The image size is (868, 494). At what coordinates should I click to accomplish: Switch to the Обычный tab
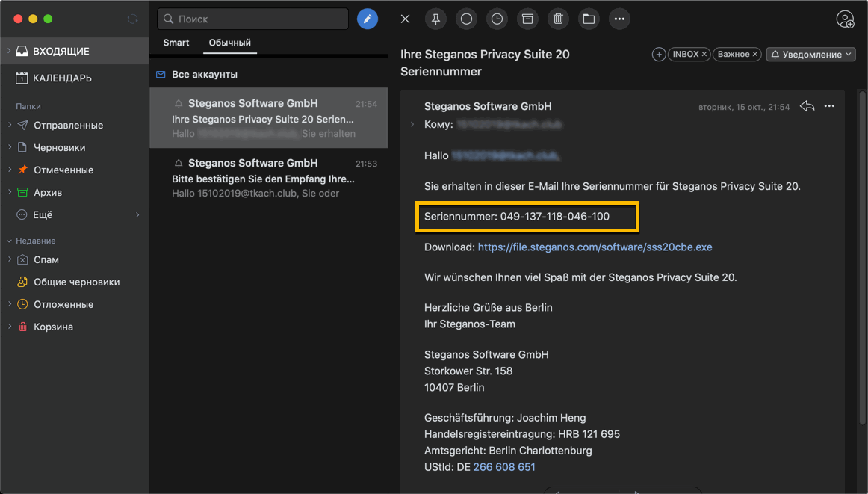(x=230, y=43)
